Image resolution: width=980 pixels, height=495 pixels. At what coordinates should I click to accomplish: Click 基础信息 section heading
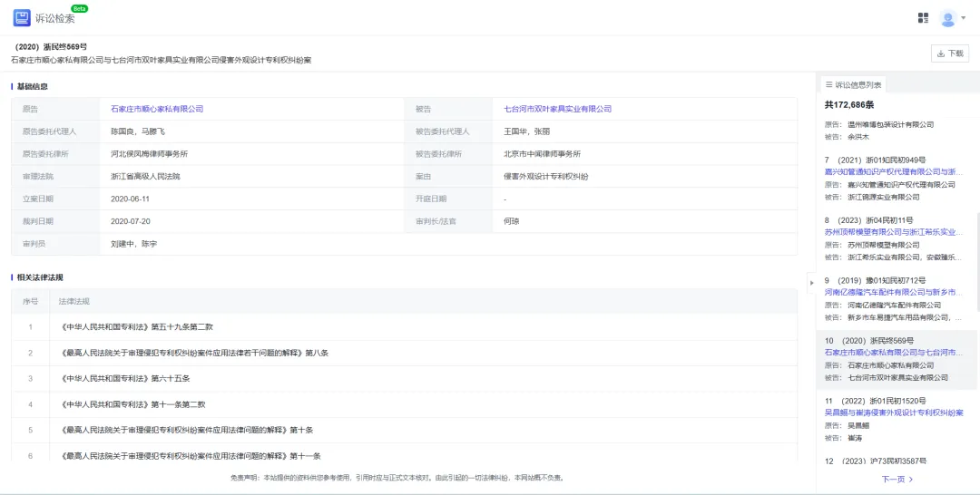pyautogui.click(x=32, y=87)
